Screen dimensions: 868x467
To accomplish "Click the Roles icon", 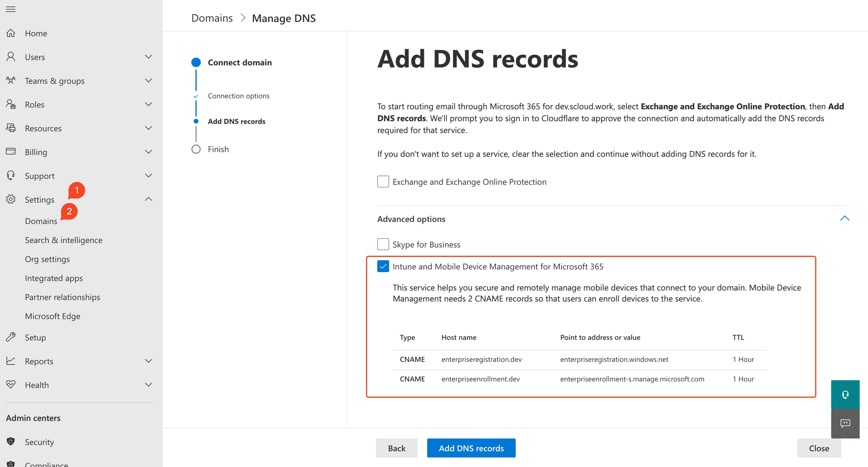I will (x=11, y=104).
